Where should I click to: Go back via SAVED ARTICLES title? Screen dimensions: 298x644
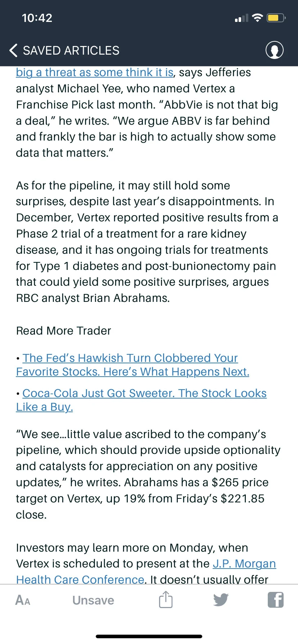tap(71, 50)
